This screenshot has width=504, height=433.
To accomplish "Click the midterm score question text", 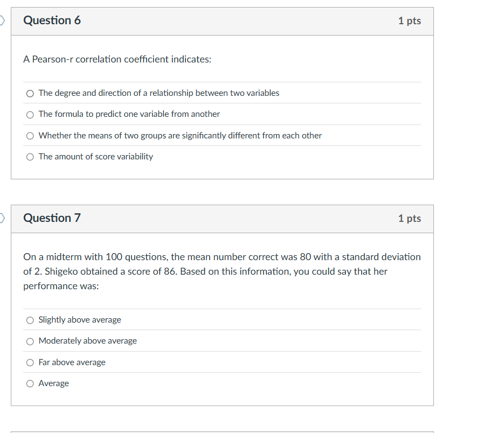I will 221,271.
